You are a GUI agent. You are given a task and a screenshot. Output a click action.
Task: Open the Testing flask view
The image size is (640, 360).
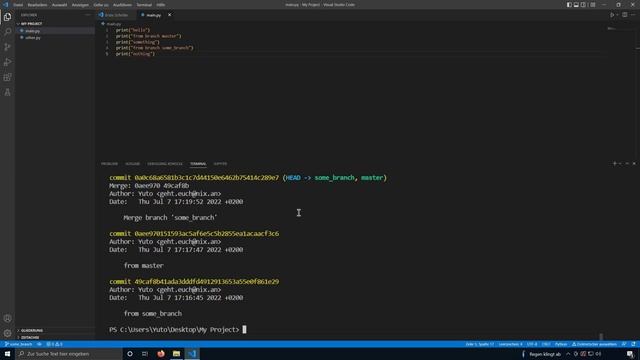point(7,92)
